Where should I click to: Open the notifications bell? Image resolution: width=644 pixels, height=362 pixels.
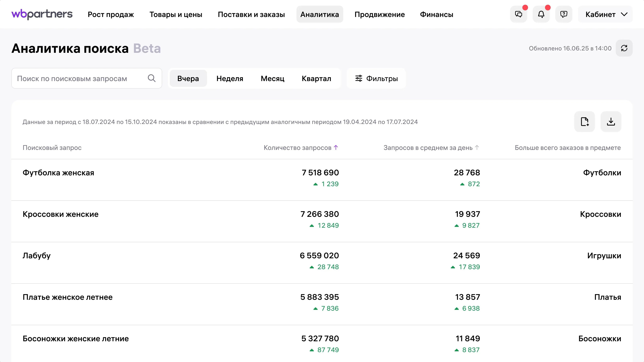click(x=541, y=14)
